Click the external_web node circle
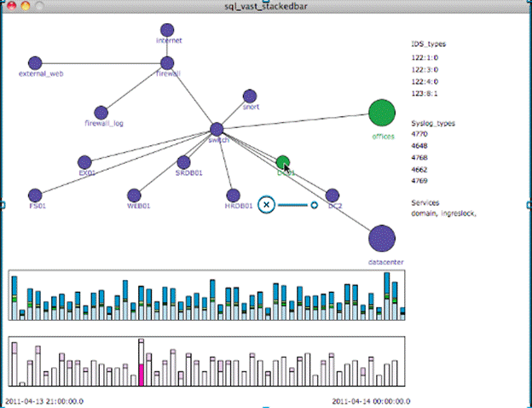532x408 pixels. (x=35, y=63)
